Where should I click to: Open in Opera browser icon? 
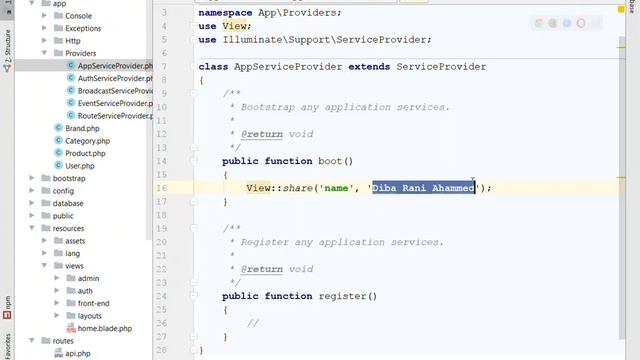click(x=581, y=24)
